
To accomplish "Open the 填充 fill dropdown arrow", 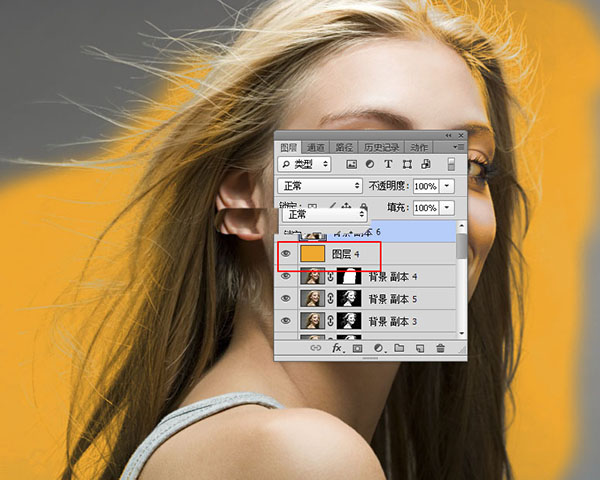I will tap(447, 208).
